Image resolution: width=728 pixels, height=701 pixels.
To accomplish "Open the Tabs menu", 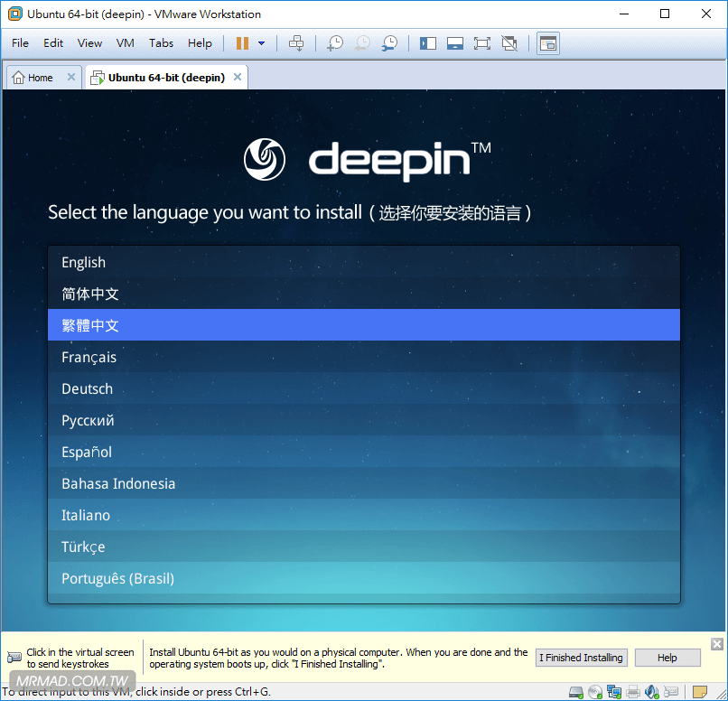I will point(161,42).
